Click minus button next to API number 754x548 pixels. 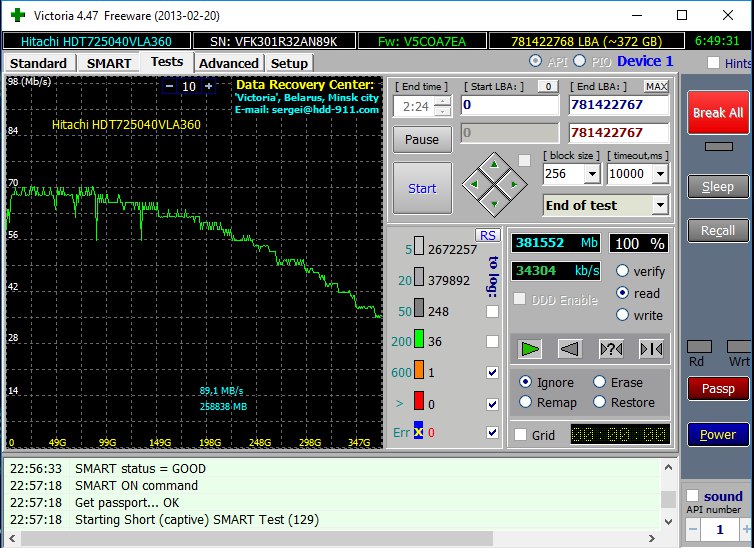coord(693,529)
